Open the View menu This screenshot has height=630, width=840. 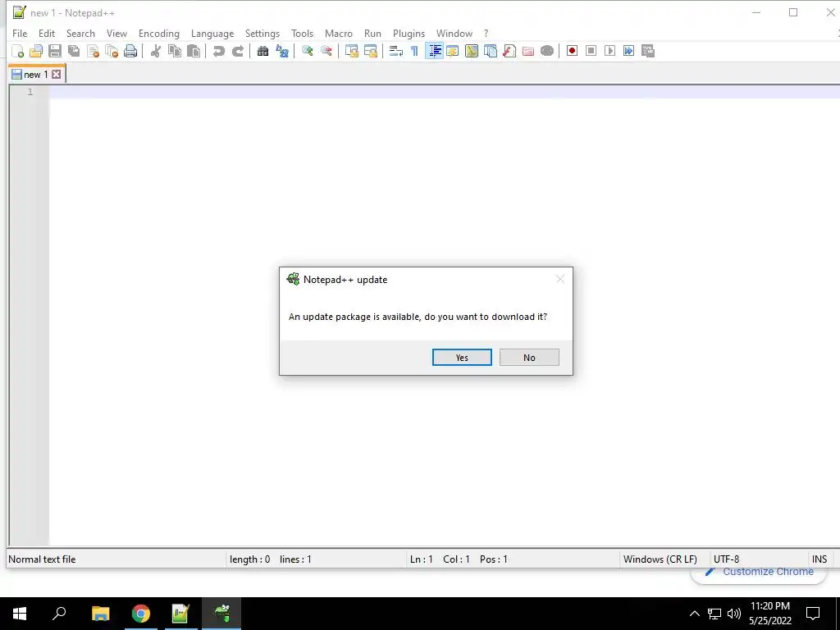pos(116,33)
